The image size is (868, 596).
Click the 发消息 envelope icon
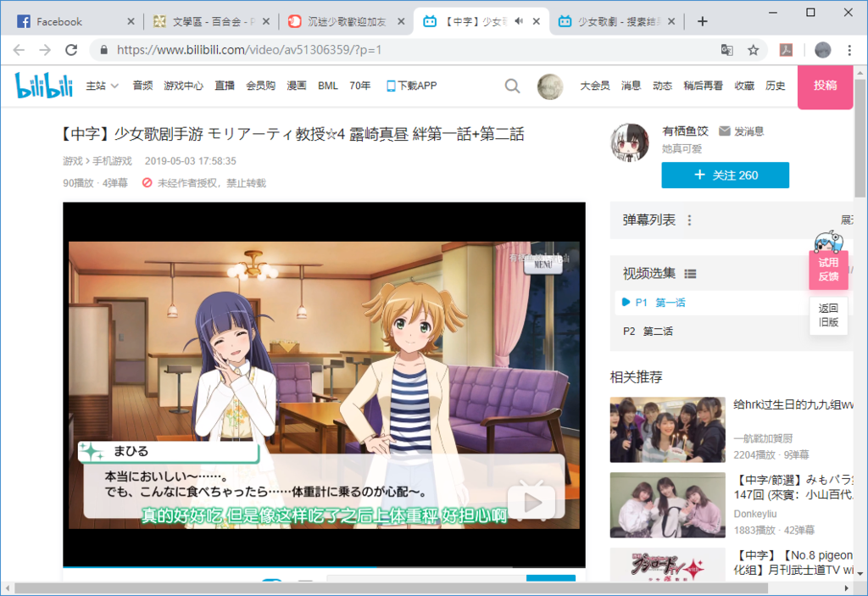click(724, 131)
